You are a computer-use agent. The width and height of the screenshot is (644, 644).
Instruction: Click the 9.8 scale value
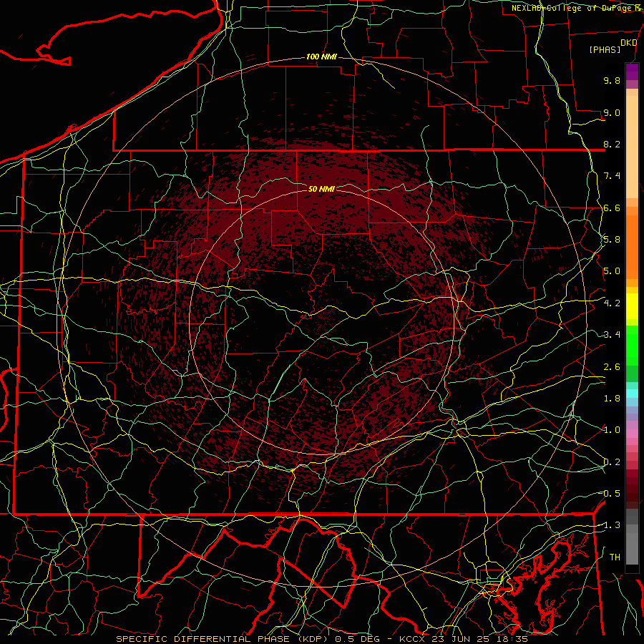[x=612, y=80]
